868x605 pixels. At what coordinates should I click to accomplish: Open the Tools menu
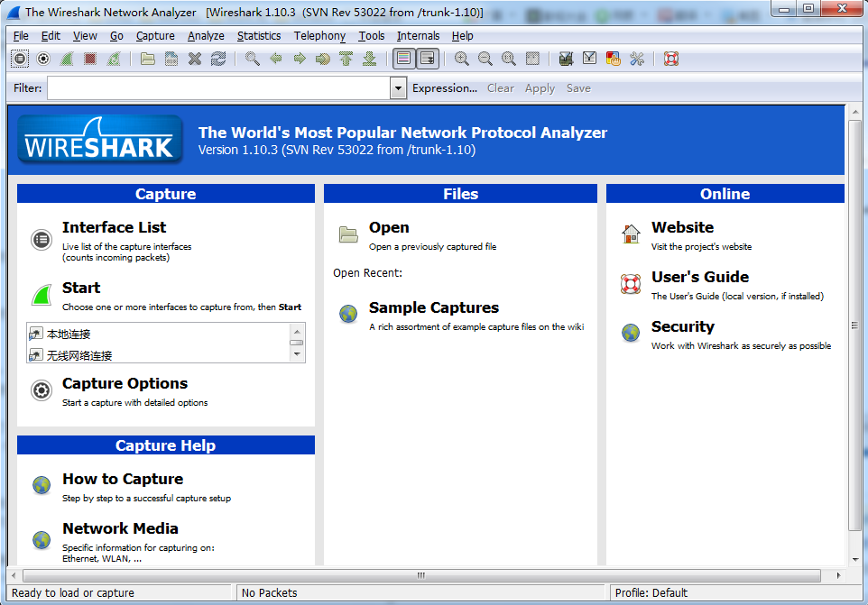pyautogui.click(x=372, y=36)
